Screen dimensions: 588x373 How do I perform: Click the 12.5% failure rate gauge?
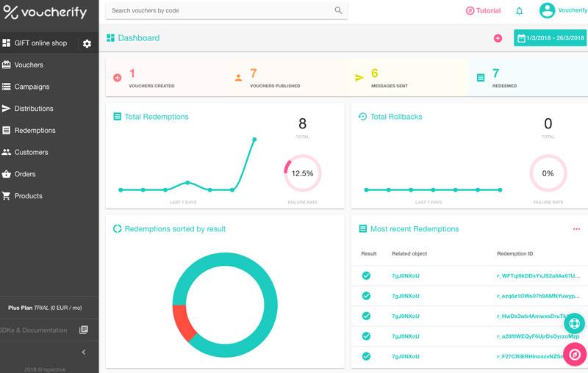coord(302,173)
